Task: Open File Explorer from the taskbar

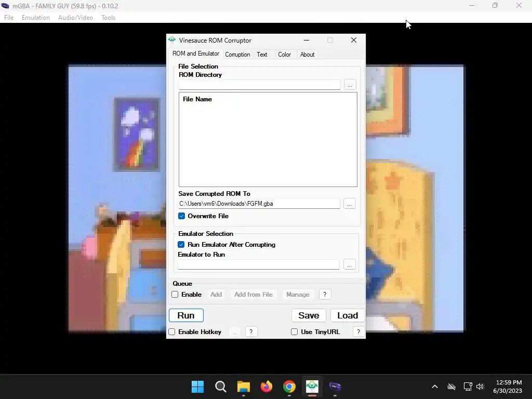Action: pos(243,387)
